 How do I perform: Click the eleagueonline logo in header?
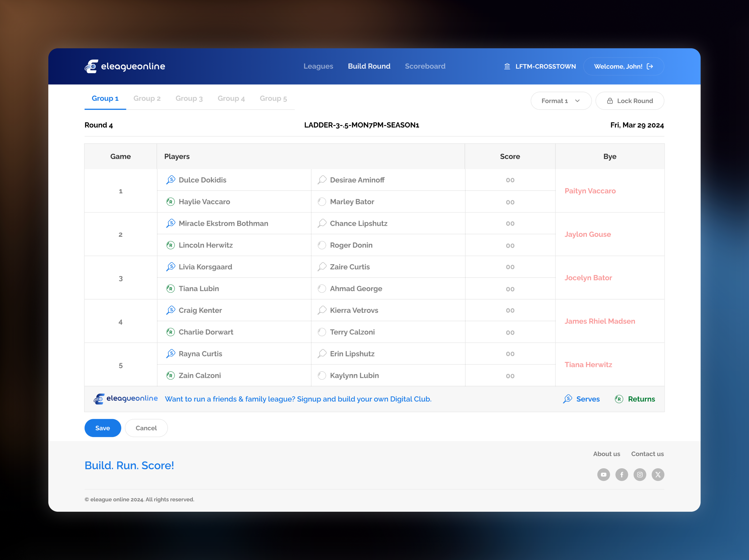125,66
